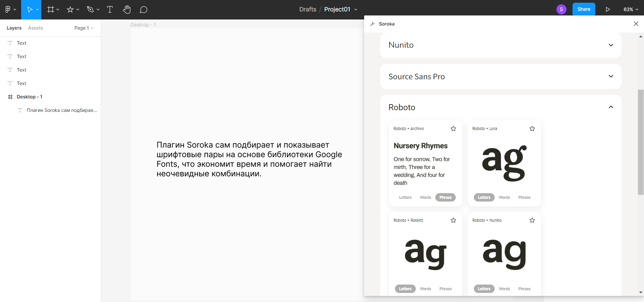644x302 pixels.
Task: Select the Comment tool
Action: pos(144,9)
